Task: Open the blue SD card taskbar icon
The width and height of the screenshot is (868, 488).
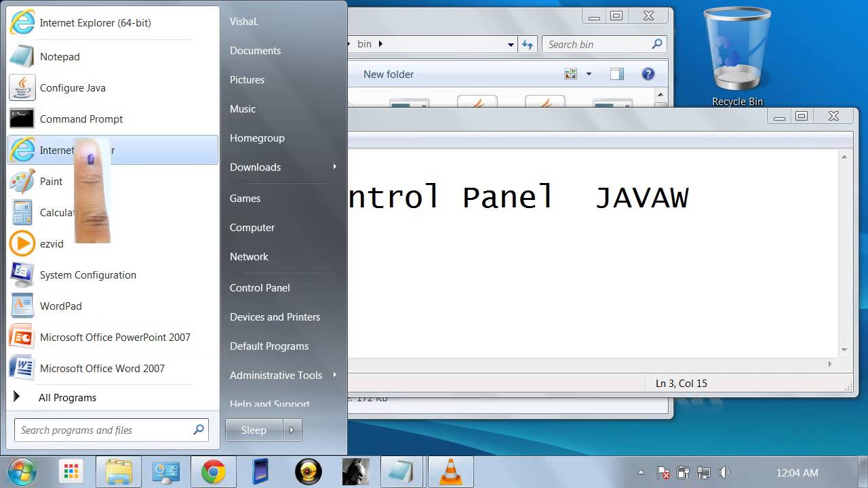Action: pyautogui.click(x=260, y=471)
